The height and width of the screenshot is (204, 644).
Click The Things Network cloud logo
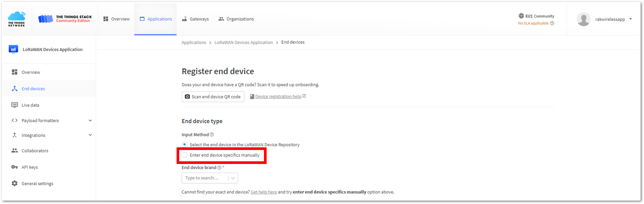point(17,19)
